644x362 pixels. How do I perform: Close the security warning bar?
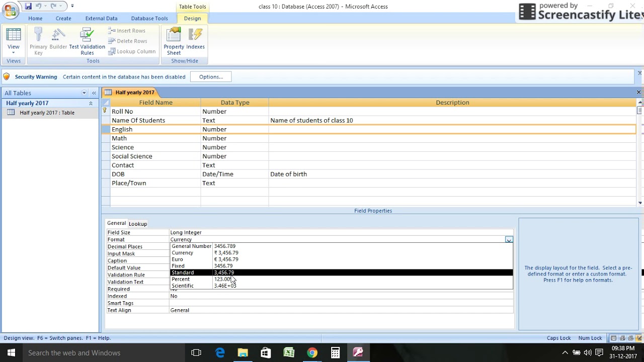point(639,73)
